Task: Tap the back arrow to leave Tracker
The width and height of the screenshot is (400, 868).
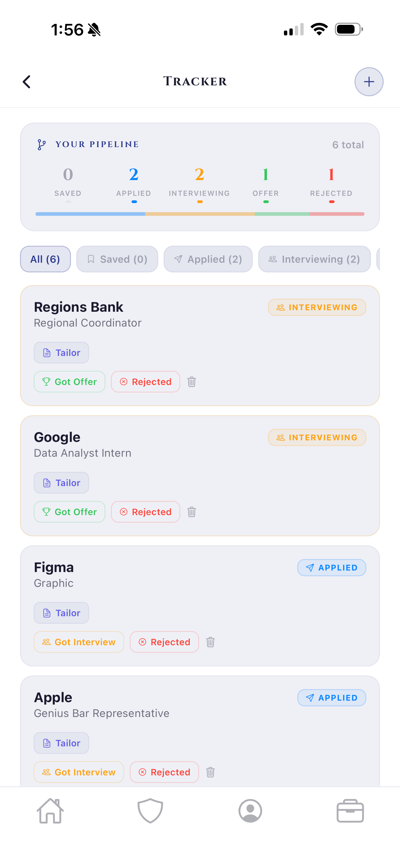Action: point(27,81)
